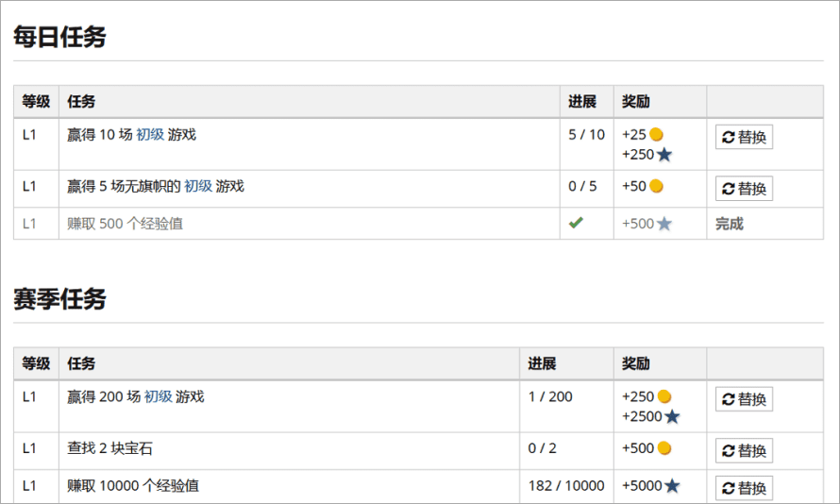This screenshot has width=840, height=504.
Task: Open 初级 link in win 10 games quest
Action: 150,134
